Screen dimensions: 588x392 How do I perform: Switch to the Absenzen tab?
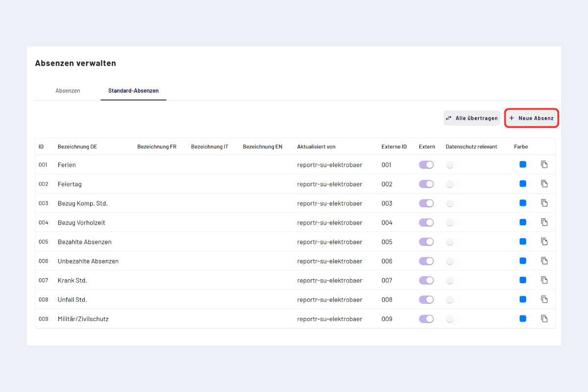point(68,91)
